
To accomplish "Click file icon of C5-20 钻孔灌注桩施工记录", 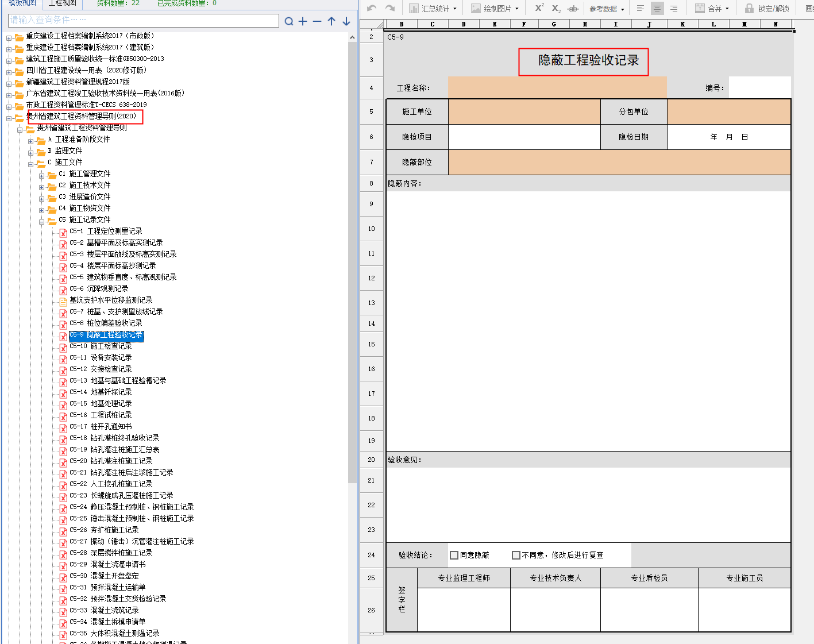I will pos(63,462).
